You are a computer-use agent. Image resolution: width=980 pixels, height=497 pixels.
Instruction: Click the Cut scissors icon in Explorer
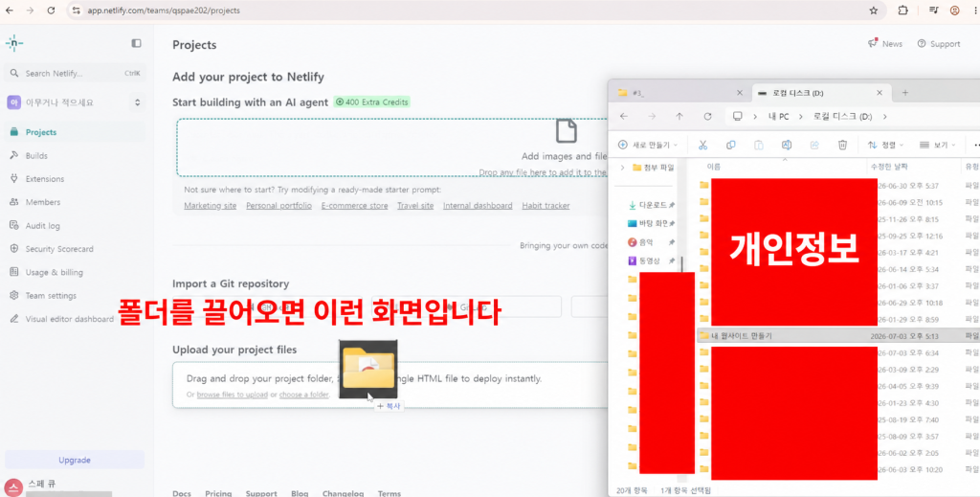pos(702,145)
